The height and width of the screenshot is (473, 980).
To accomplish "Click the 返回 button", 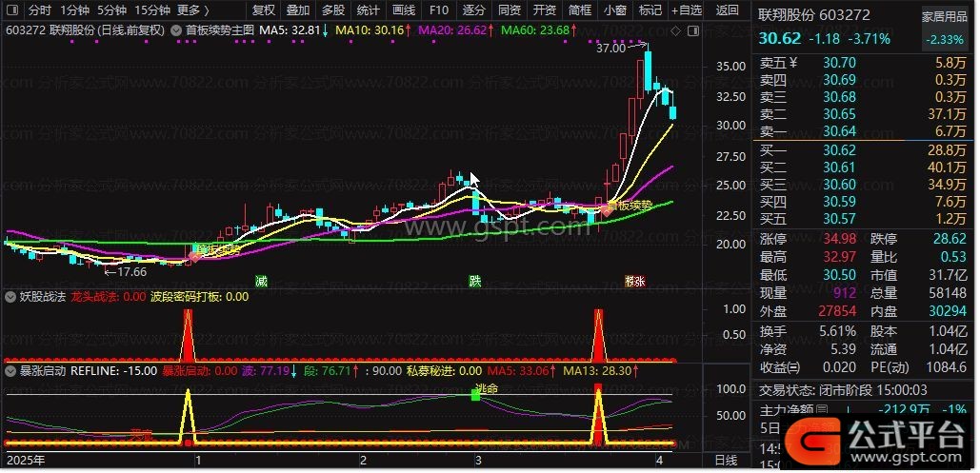I will tap(727, 10).
